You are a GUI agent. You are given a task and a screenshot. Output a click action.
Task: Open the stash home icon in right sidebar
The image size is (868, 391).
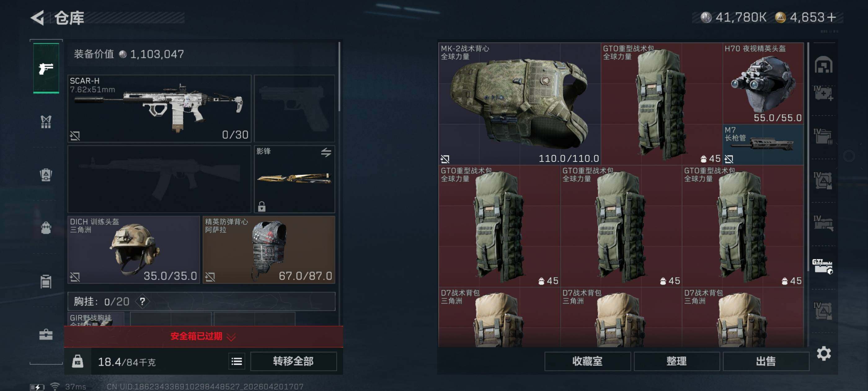coord(824,65)
